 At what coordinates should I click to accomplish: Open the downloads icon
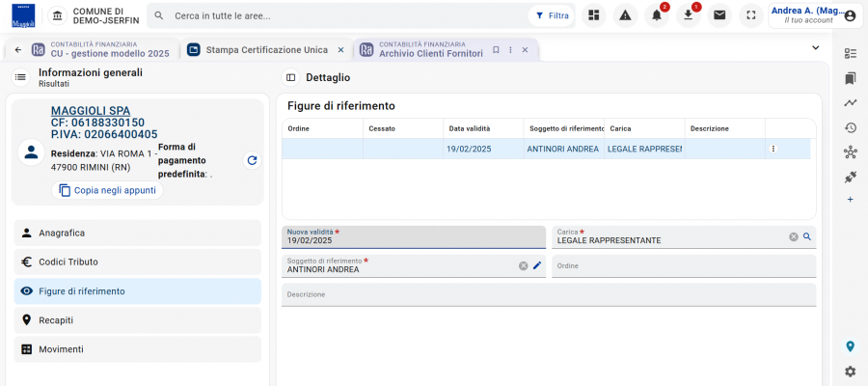click(x=688, y=15)
